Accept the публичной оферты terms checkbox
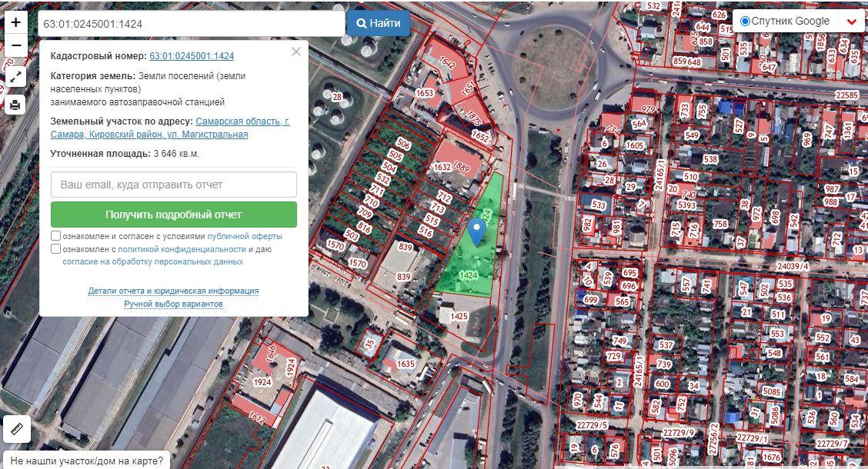Screen dimensions: 868x469 pyautogui.click(x=55, y=236)
